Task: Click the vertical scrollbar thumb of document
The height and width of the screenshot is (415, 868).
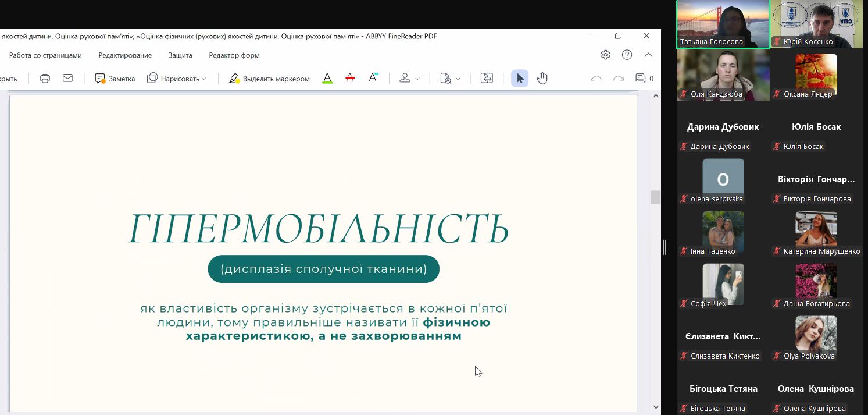Action: (x=656, y=197)
